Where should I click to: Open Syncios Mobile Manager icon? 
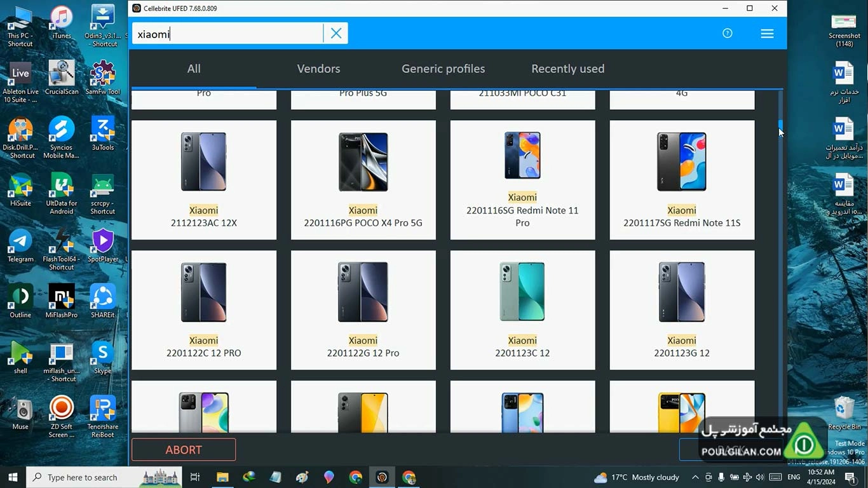tap(62, 139)
